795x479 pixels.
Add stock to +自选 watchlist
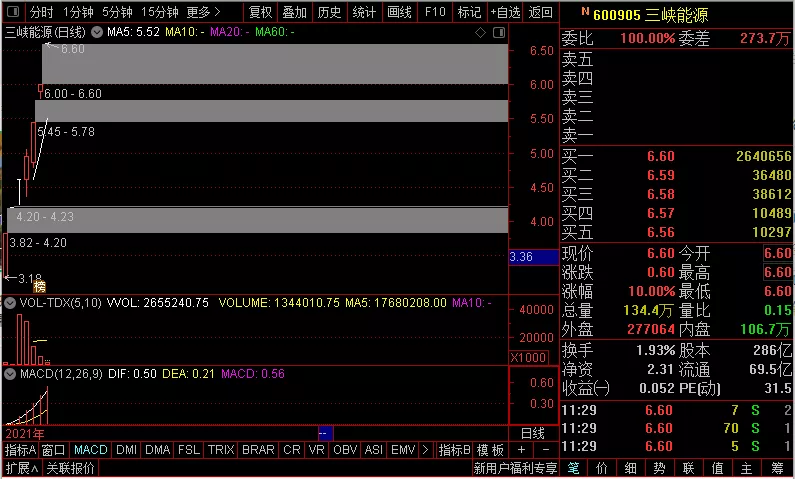tap(505, 12)
